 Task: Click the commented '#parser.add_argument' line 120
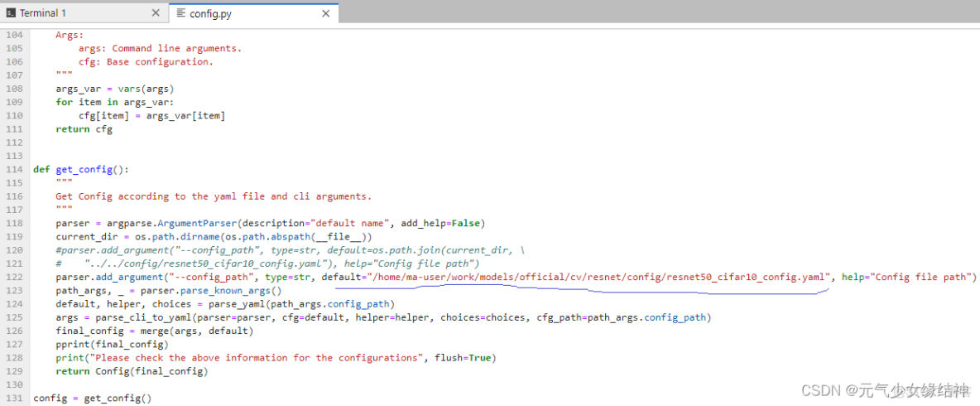(x=291, y=250)
